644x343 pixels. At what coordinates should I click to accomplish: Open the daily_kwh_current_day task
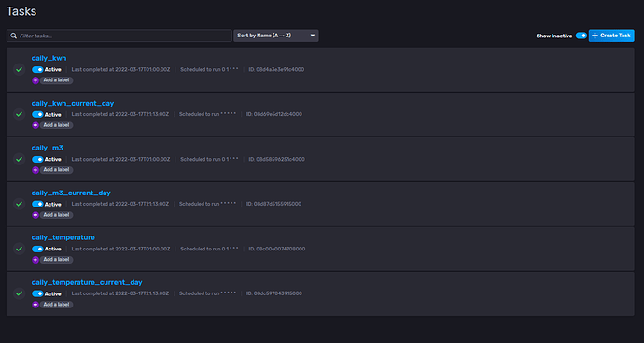click(x=73, y=103)
